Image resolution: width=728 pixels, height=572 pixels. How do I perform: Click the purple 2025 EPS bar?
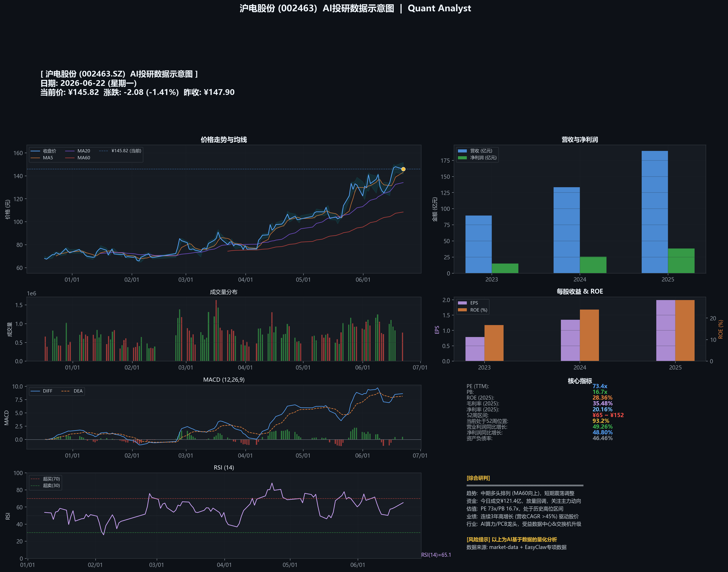[666, 331]
